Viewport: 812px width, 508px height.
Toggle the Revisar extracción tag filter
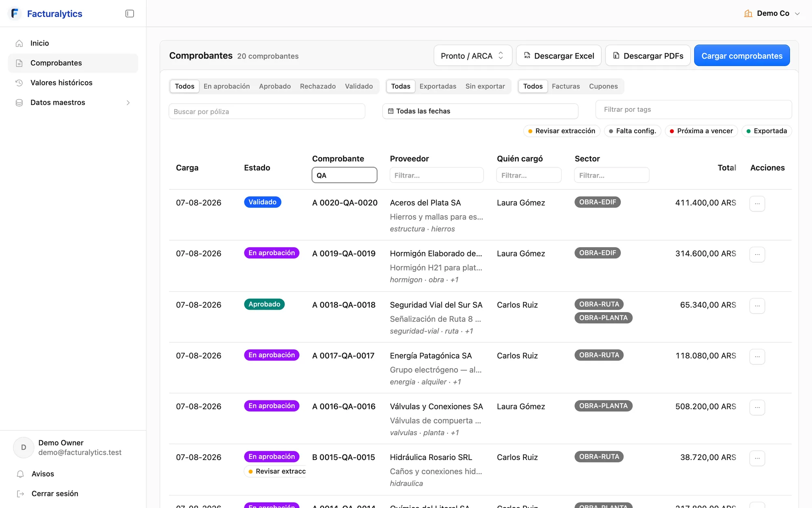[561, 131]
